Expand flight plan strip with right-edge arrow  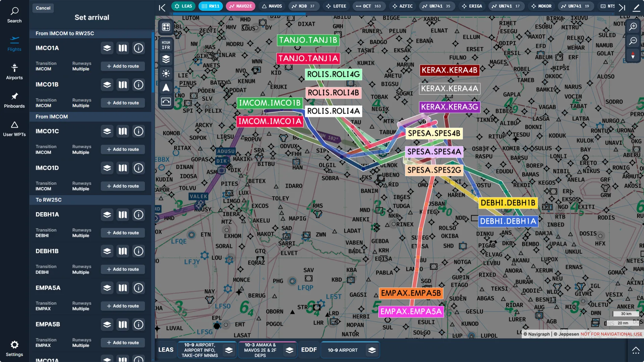coord(622,7)
